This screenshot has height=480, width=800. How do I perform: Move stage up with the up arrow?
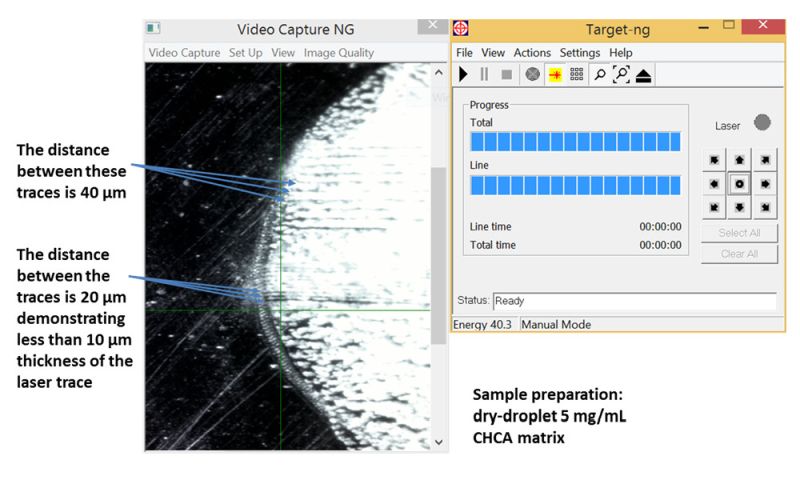point(739,160)
